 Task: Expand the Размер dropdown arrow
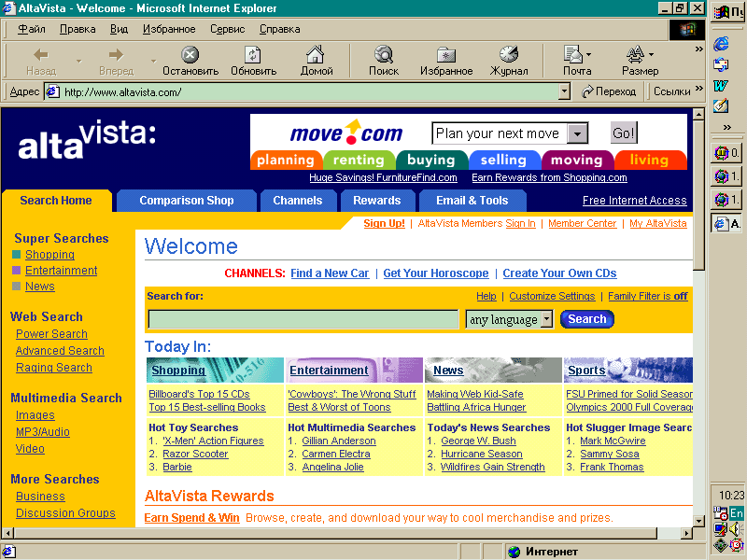[x=651, y=54]
